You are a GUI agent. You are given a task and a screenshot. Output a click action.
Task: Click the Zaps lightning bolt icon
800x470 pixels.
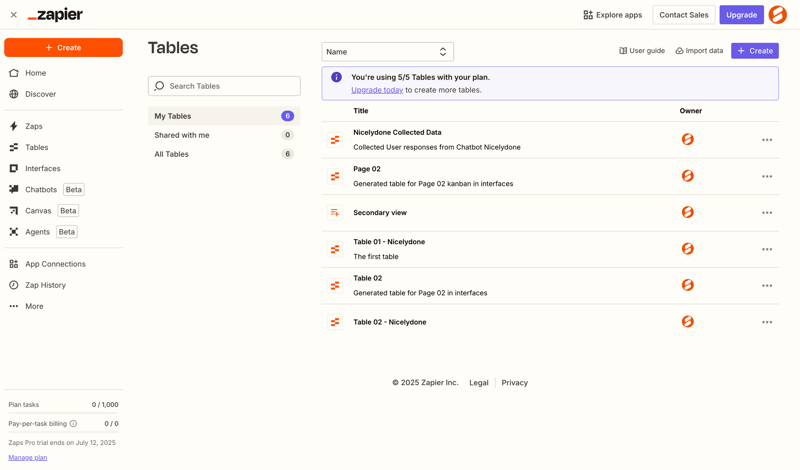(14, 126)
